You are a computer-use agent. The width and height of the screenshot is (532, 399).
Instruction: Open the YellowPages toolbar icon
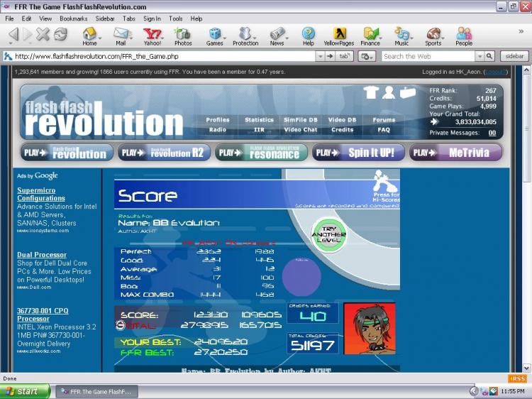[338, 36]
